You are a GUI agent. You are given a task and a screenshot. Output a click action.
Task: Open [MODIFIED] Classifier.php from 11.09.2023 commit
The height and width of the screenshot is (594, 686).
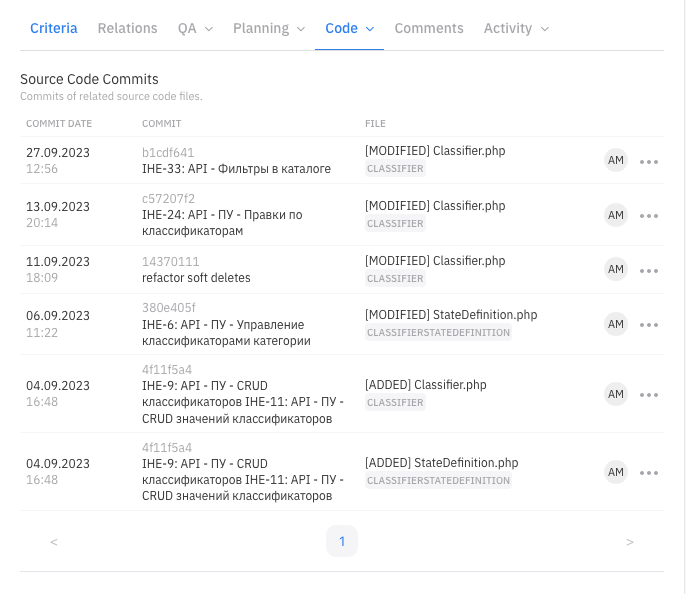click(x=435, y=261)
